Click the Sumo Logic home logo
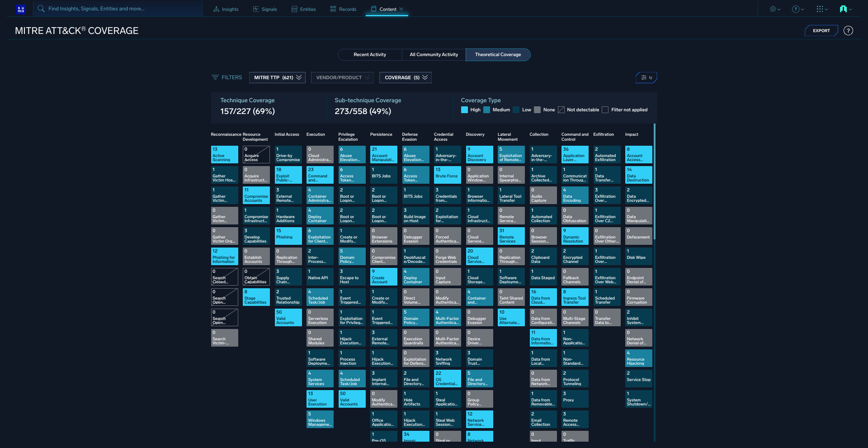Screen dimensions: 868x448 click(x=21, y=9)
